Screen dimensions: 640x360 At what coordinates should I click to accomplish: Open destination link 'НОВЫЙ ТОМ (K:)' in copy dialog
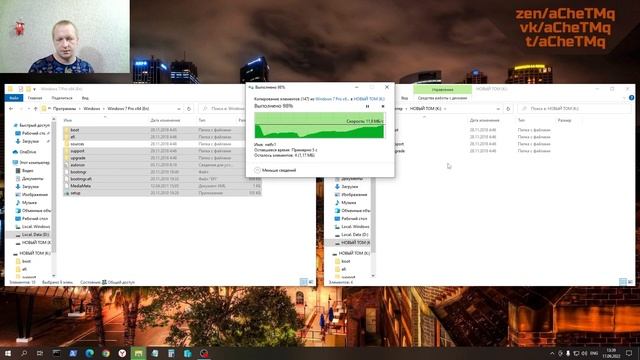coord(369,99)
